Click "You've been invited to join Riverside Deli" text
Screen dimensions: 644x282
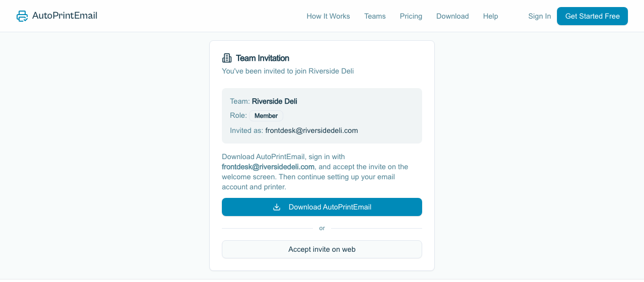tap(288, 71)
